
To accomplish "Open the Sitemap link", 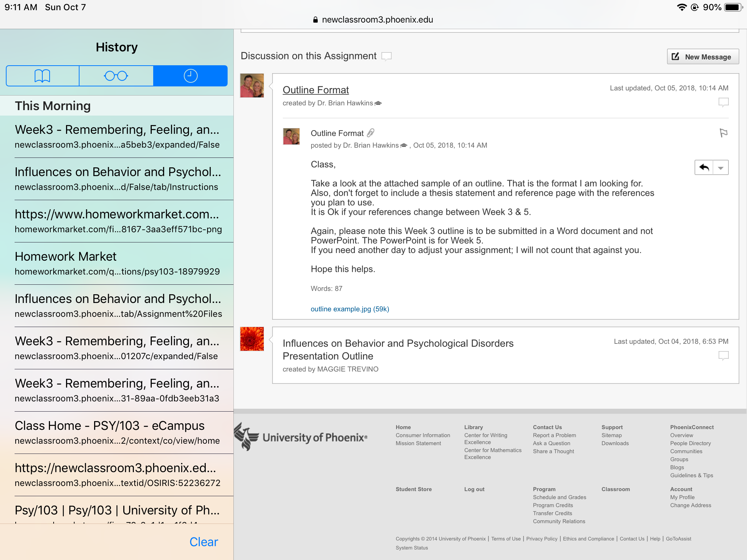I will (x=612, y=435).
